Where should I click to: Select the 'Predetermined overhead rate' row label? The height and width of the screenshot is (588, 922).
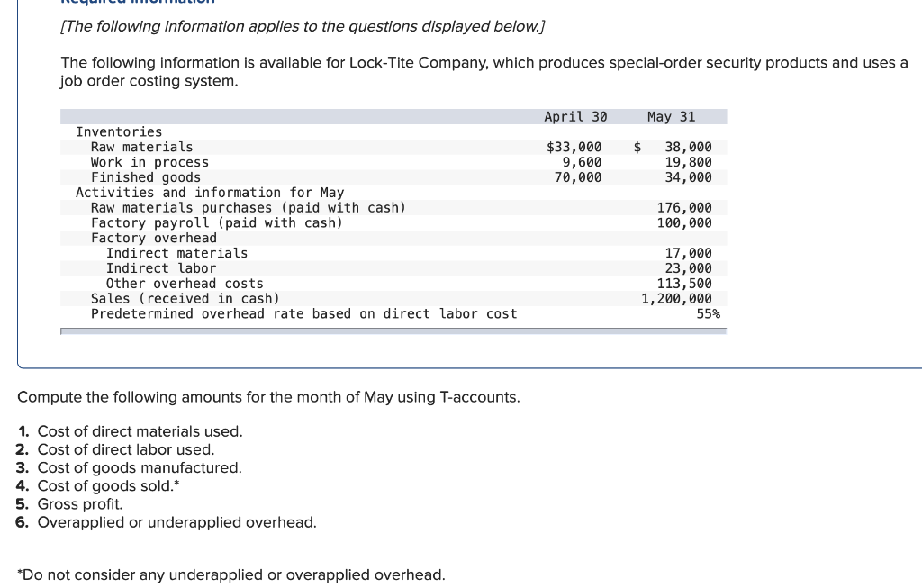click(304, 314)
